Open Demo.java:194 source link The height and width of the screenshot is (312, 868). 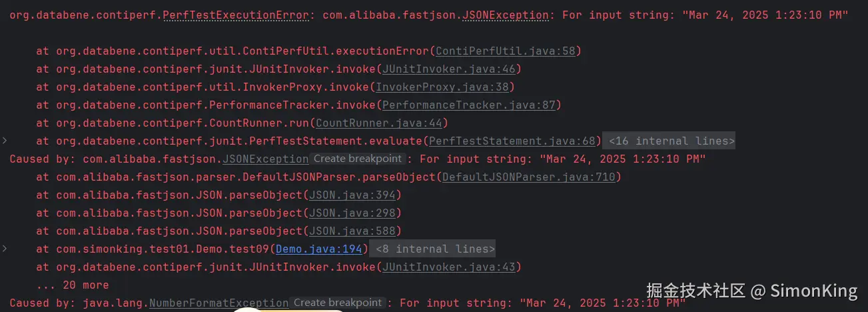[x=318, y=249]
